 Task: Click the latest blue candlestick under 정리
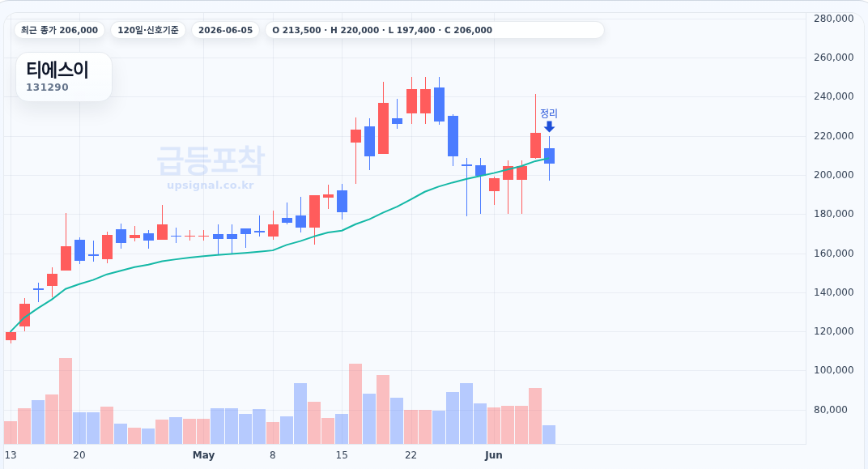point(549,156)
